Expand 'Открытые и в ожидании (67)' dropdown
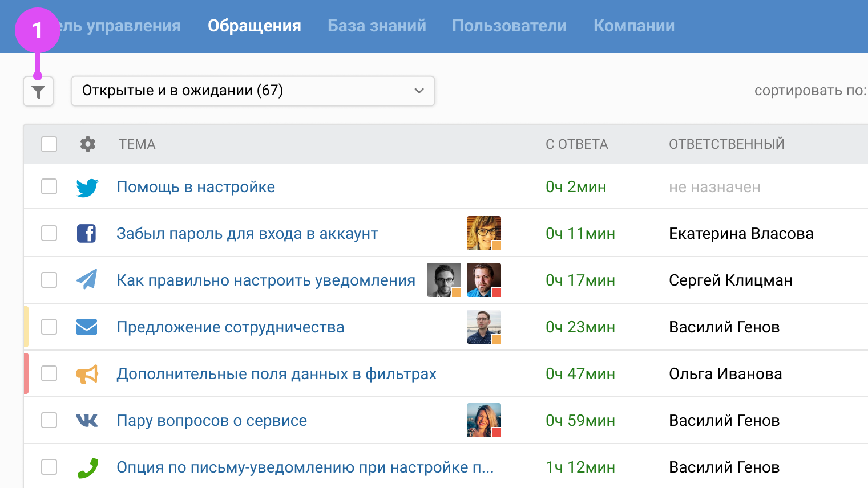The width and height of the screenshot is (868, 488). (253, 91)
